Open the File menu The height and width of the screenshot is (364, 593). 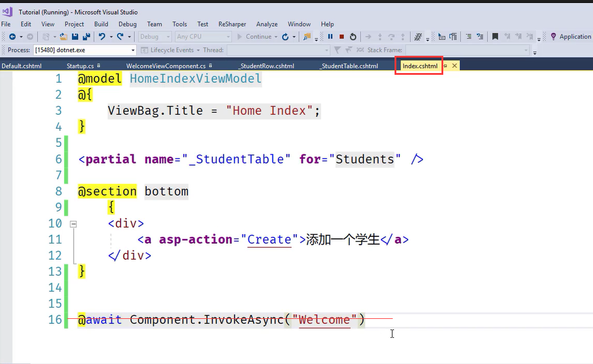tap(6, 24)
